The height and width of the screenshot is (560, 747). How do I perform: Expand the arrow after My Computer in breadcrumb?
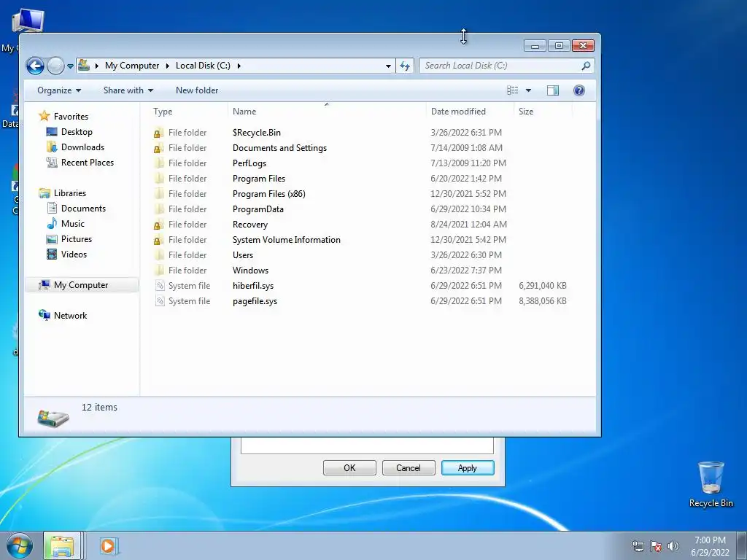click(168, 66)
